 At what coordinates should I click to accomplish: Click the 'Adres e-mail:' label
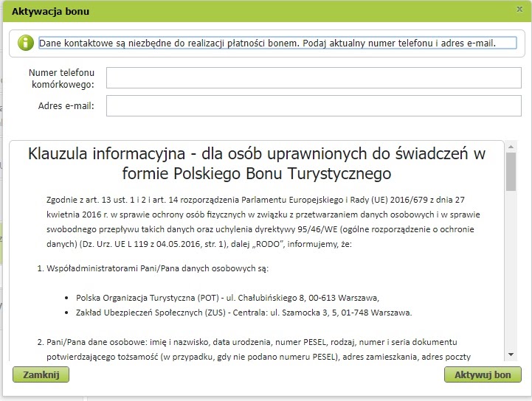click(x=66, y=105)
